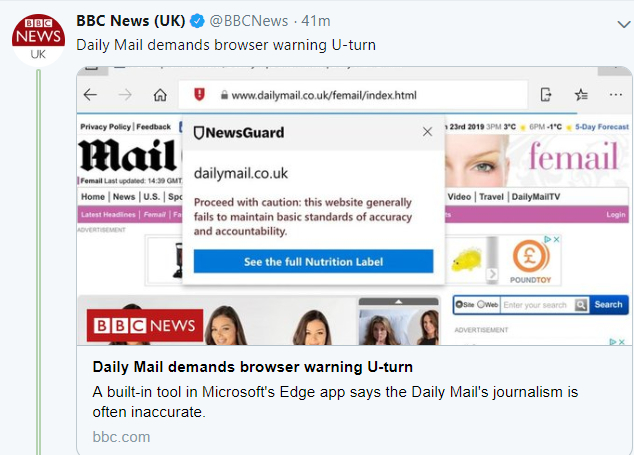Viewport: 634px width, 455px height.
Task: Select the Site radio button
Action: pos(458,304)
